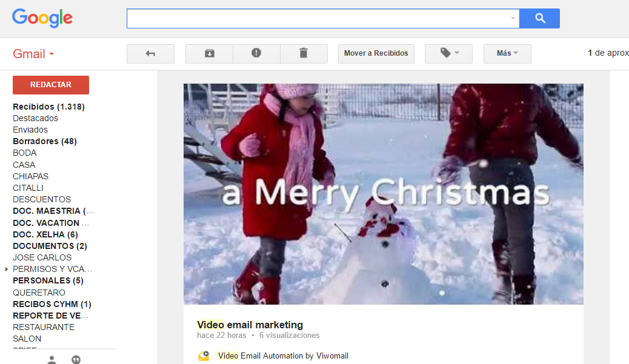Select the JOSE CARLOS label
This screenshot has width=629, height=364.
(42, 257)
